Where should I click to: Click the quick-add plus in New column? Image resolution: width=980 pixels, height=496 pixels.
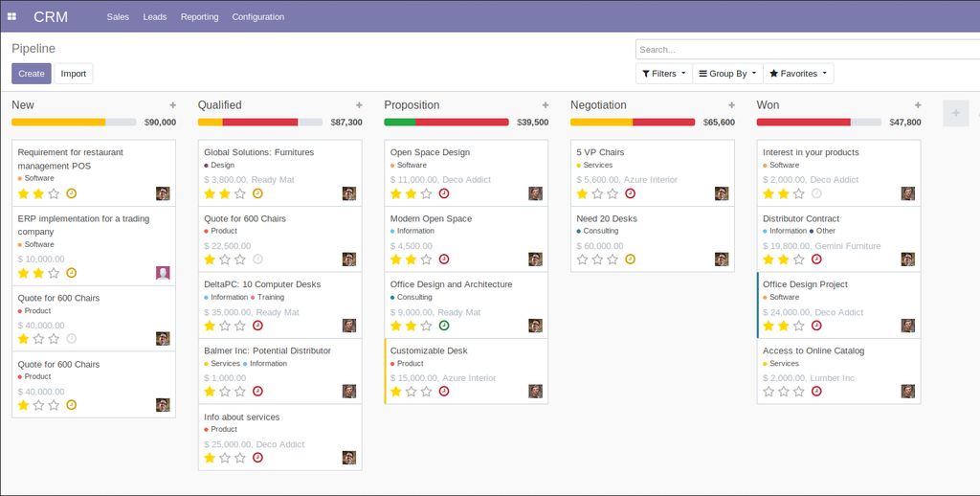173,105
